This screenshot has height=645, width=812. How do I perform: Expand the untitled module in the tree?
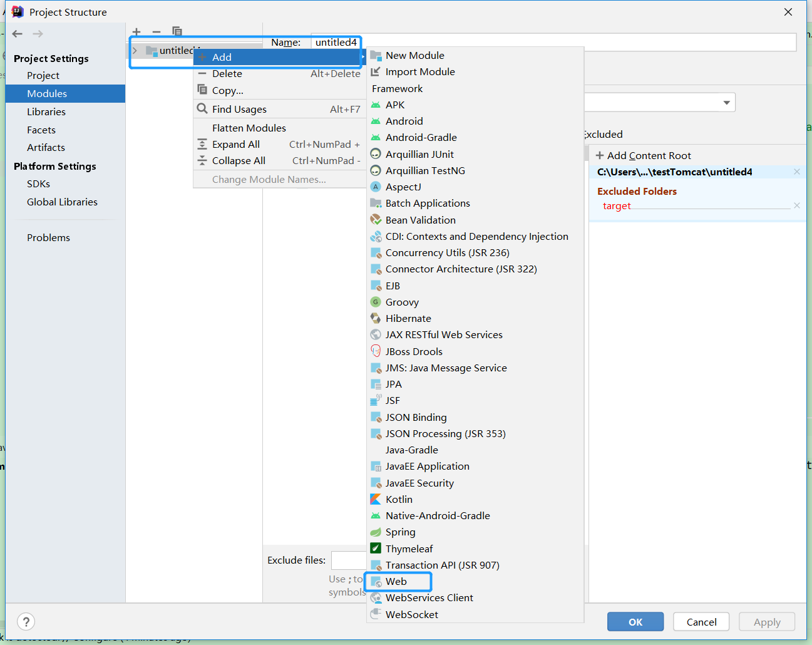(135, 50)
